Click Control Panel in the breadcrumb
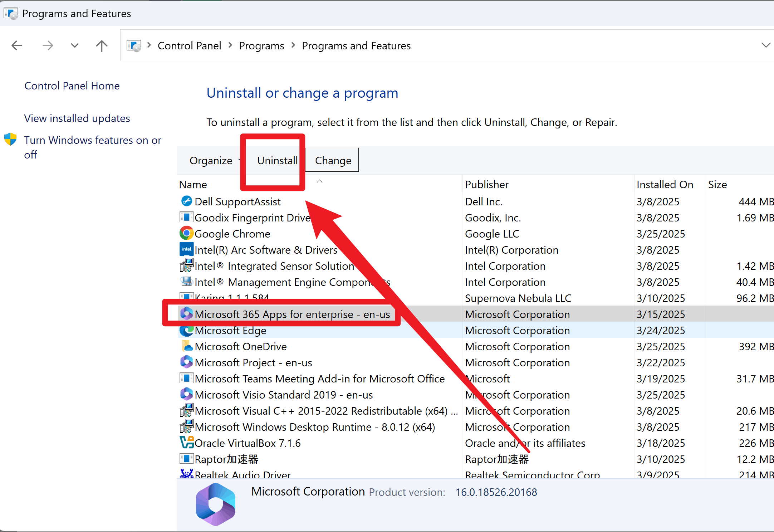Screen dimensions: 774x532 [189, 46]
